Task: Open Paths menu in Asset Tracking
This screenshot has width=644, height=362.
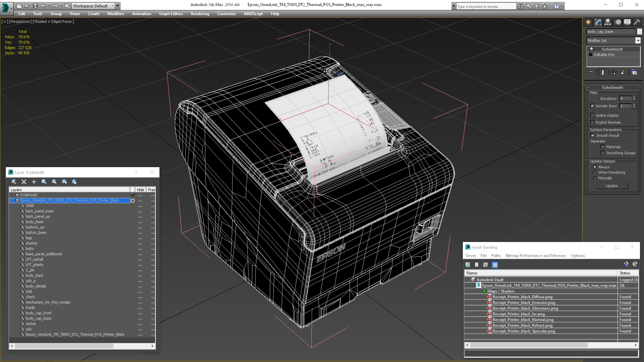Action: coord(496,255)
